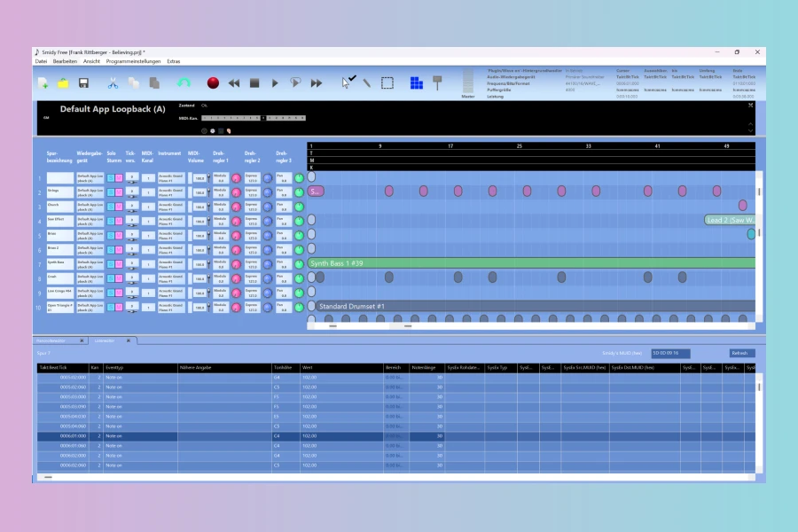This screenshot has width=798, height=532.
Task: Mute track 5 Brass
Action: [119, 235]
